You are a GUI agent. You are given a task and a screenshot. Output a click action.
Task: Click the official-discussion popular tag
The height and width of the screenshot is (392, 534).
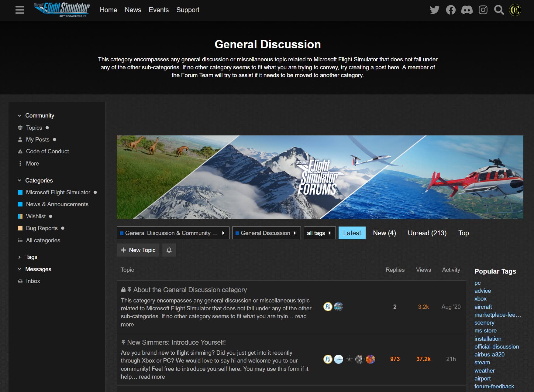coord(497,346)
